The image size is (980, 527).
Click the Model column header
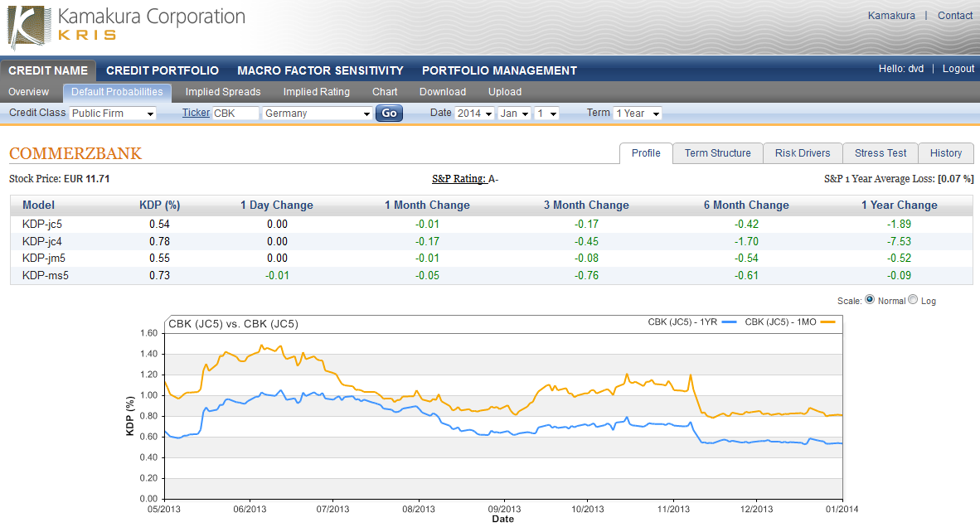(38, 205)
